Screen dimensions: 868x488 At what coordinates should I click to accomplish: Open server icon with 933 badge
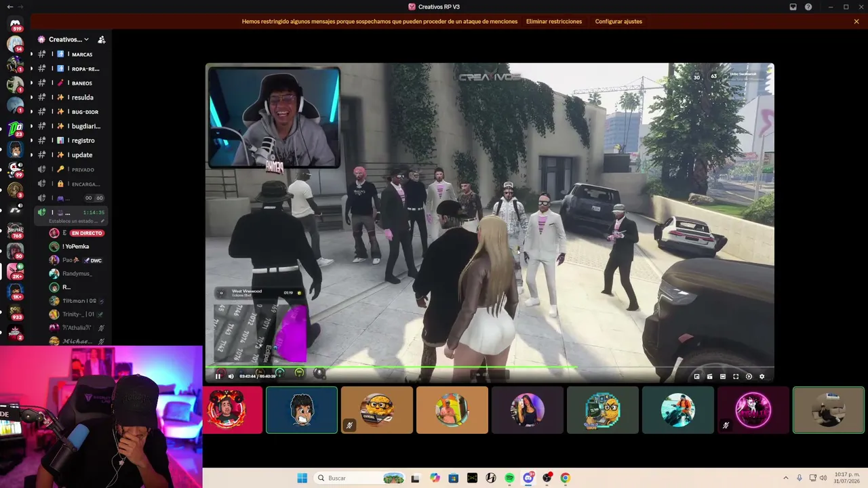(15, 312)
